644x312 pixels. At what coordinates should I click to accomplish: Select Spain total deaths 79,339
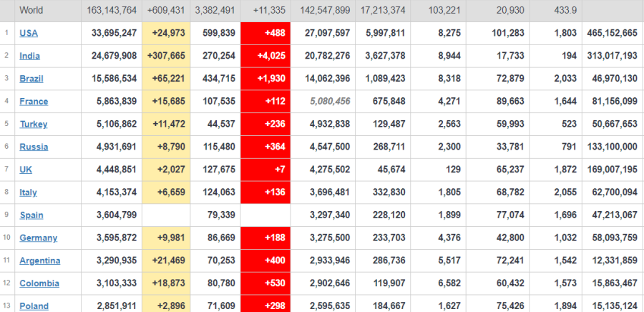coord(221,215)
